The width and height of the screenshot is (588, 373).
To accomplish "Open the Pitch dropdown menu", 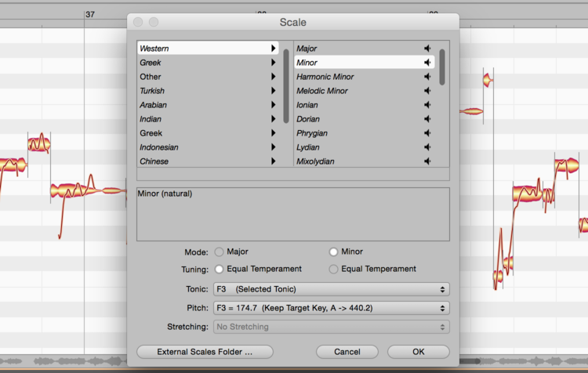I will tap(331, 308).
